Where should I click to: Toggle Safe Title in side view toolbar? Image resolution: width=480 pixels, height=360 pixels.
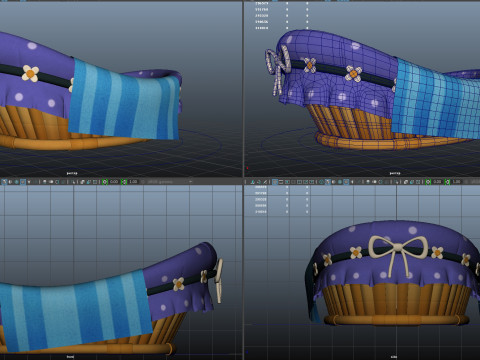click(x=312, y=182)
